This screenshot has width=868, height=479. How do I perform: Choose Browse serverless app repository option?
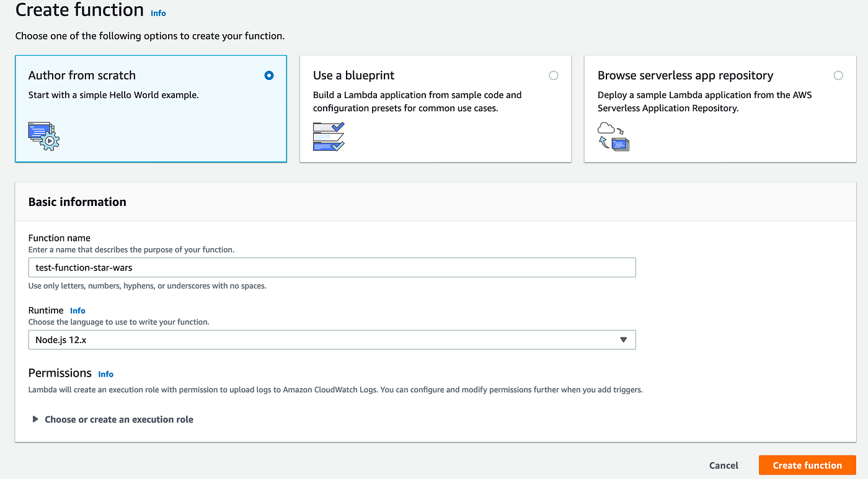[838, 75]
